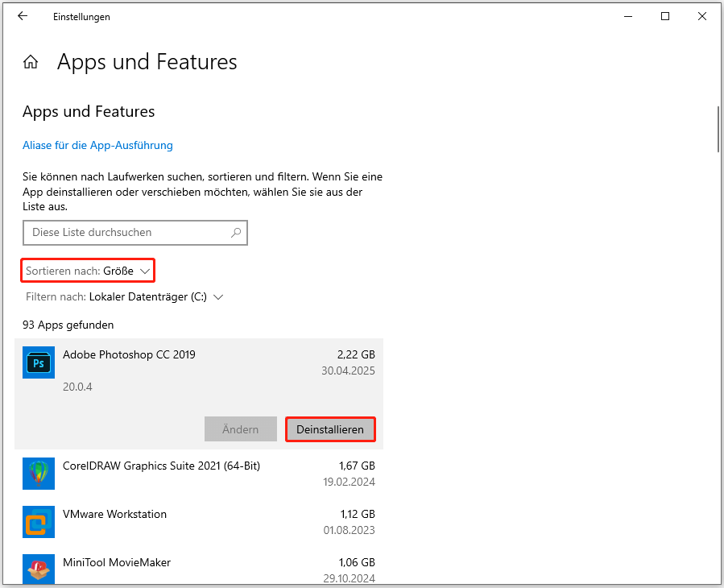Viewport: 724px width, 588px height.
Task: Click the date 19.02.2024
Action: coord(349,482)
